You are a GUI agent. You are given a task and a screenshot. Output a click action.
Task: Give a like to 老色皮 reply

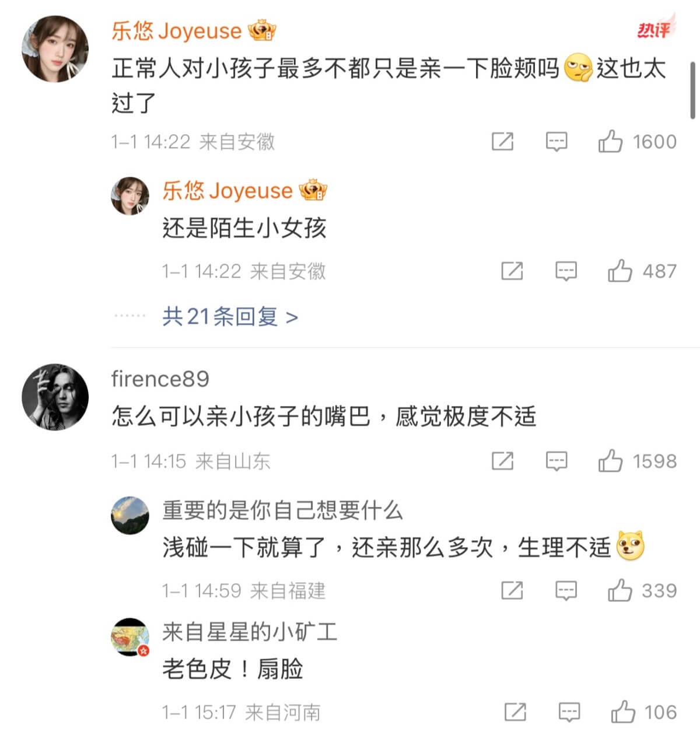click(x=622, y=712)
